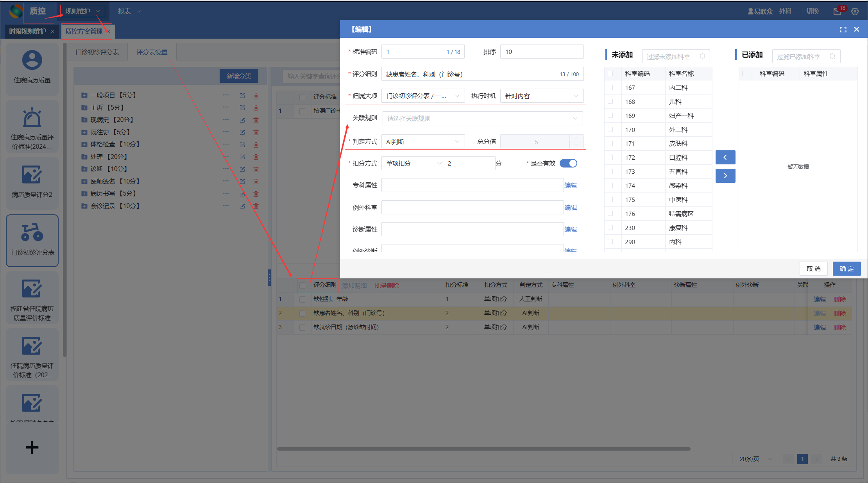Click the 确定 button
Screen dimensions: 868x483
847,269
